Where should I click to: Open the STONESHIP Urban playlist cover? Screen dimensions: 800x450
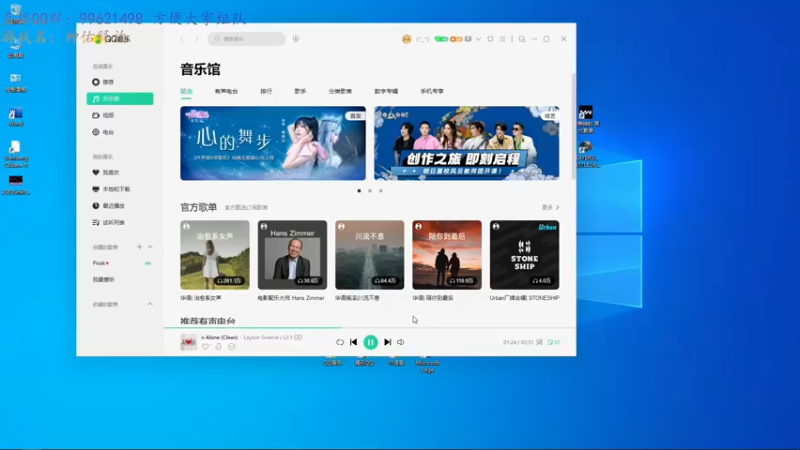pos(524,255)
